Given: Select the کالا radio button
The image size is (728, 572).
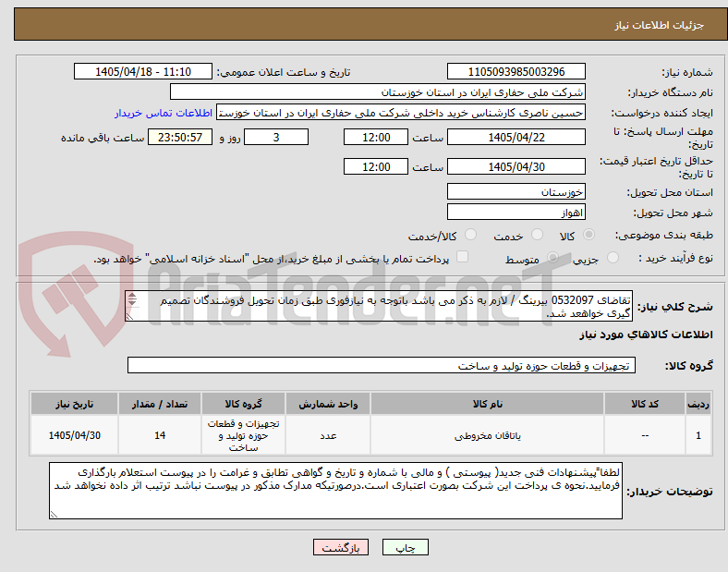Looking at the screenshot, I should coord(588,235).
